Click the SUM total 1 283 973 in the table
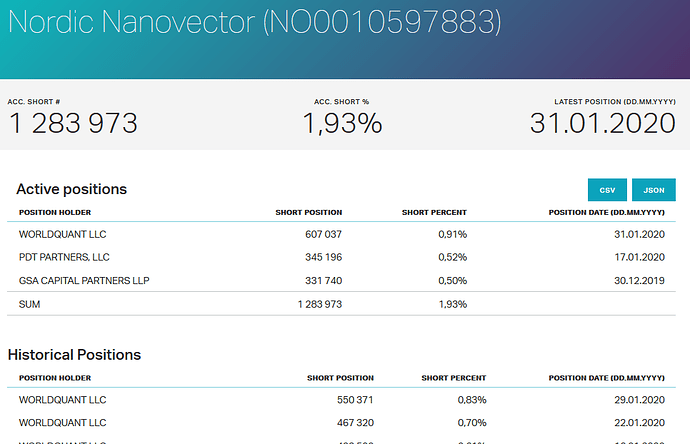 (x=320, y=305)
